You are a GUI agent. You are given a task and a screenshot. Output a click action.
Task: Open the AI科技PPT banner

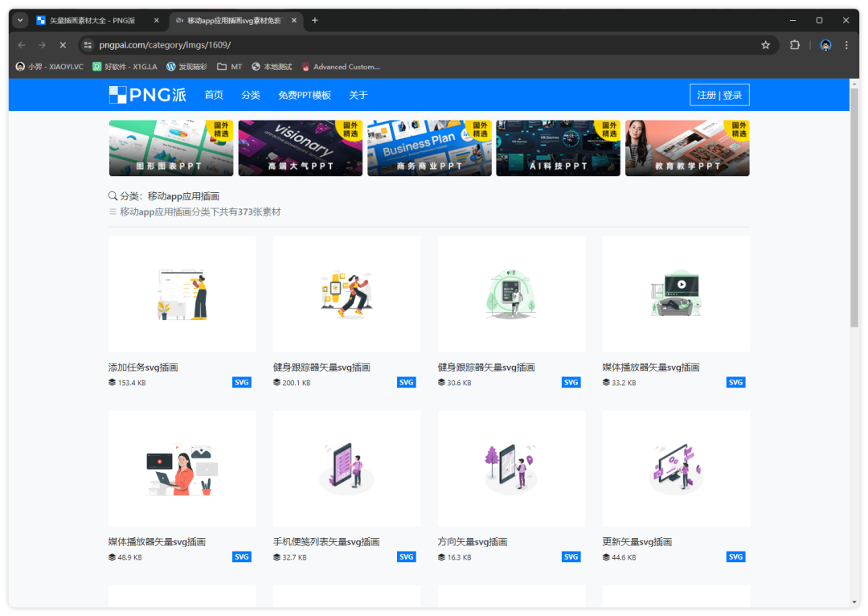tap(558, 148)
